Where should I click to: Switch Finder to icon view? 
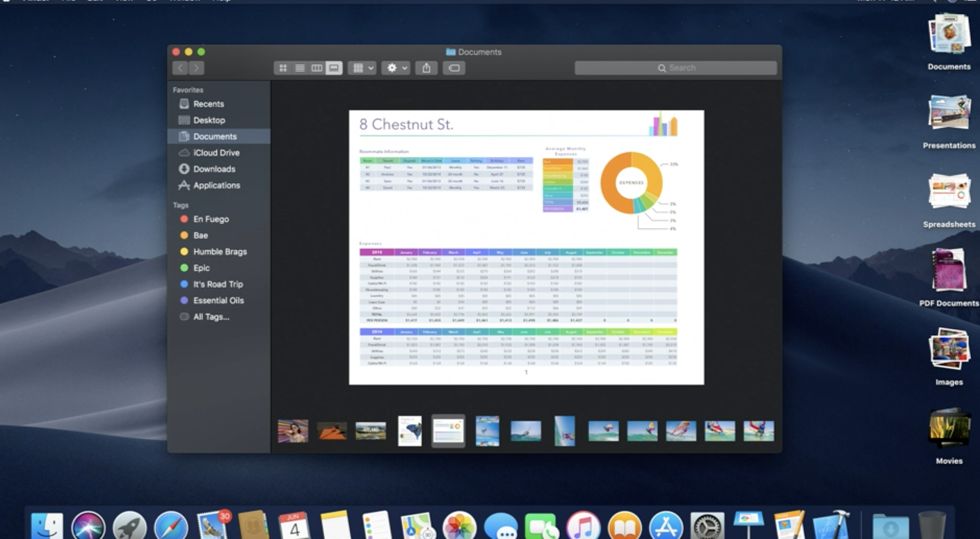tap(282, 68)
